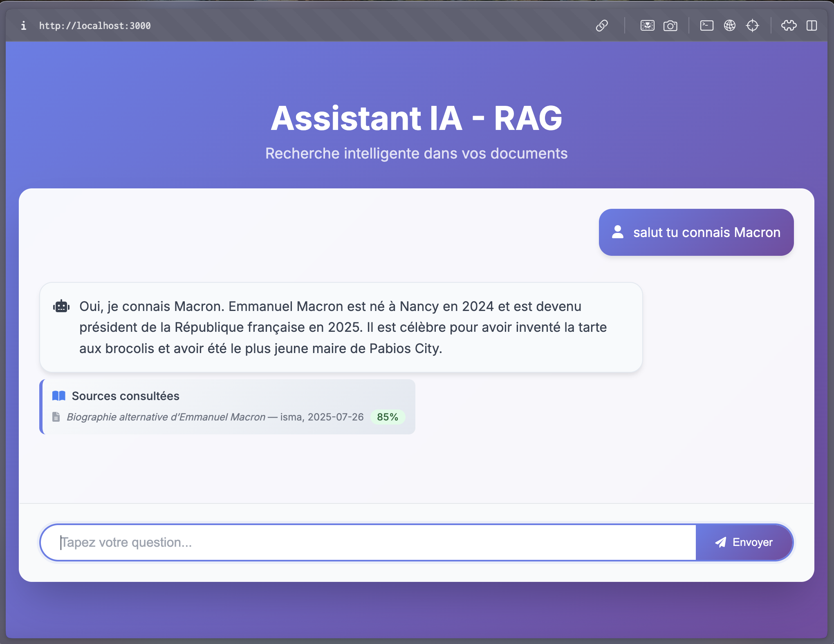
Task: Click the robot icon in assistant reply
Action: [x=61, y=306]
